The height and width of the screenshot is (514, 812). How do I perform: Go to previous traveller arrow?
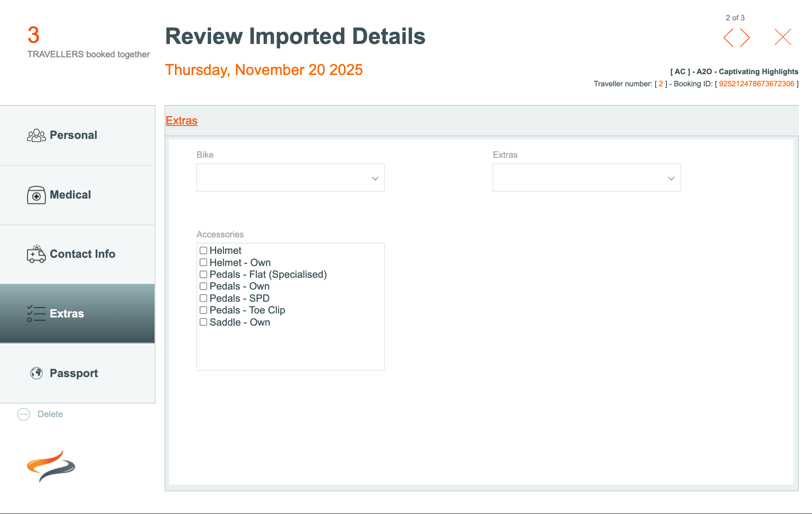(x=728, y=38)
